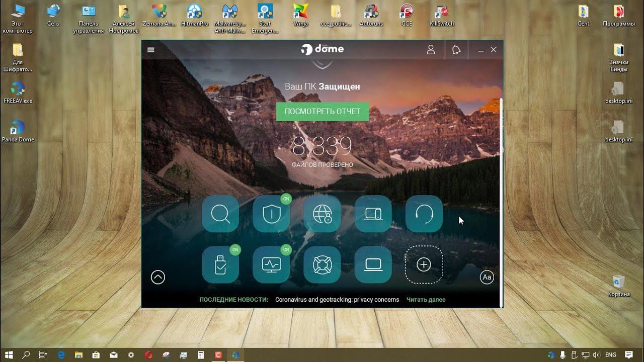Select the KillSwitch desktop shortcut
644x362 pixels.
pos(442,15)
